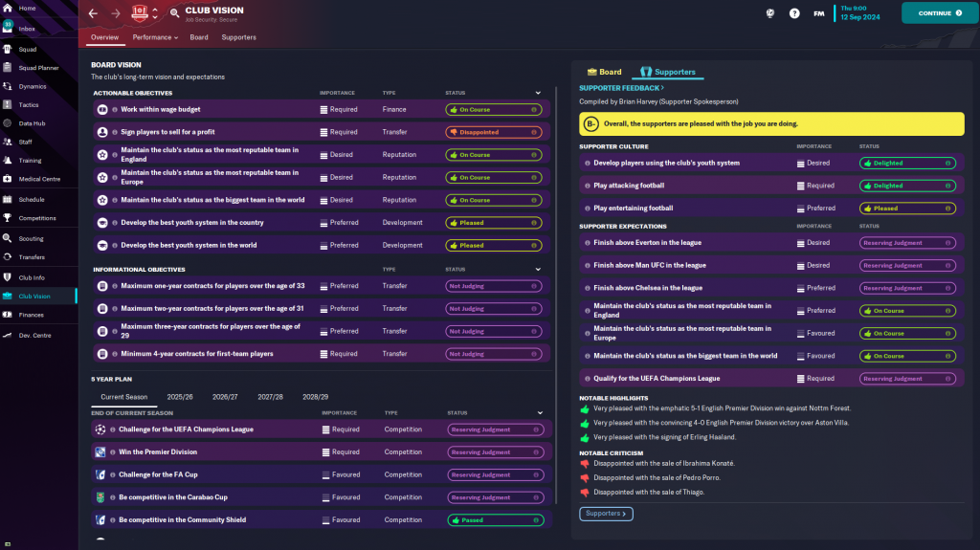This screenshot has height=550, width=980.
Task: Click the Supporters button below criticism
Action: pos(606,514)
